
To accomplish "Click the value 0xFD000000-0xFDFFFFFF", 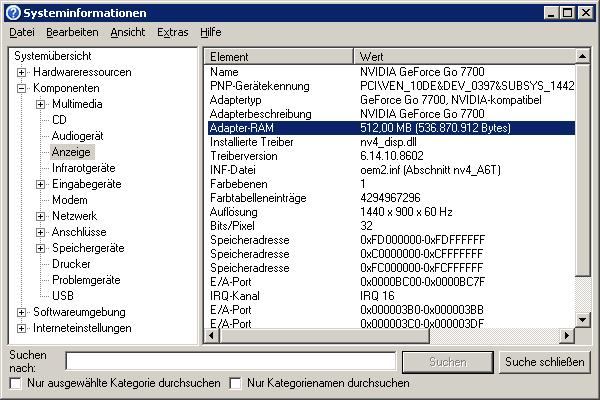I will [422, 240].
